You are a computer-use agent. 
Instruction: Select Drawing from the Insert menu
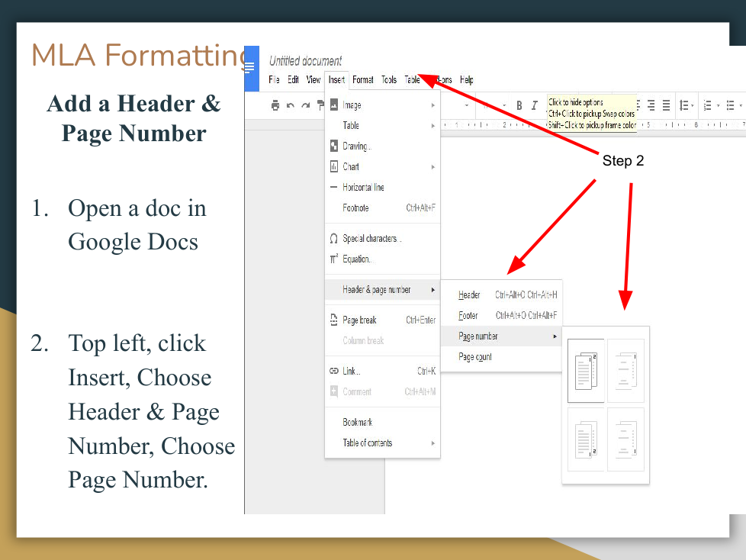[x=356, y=146]
